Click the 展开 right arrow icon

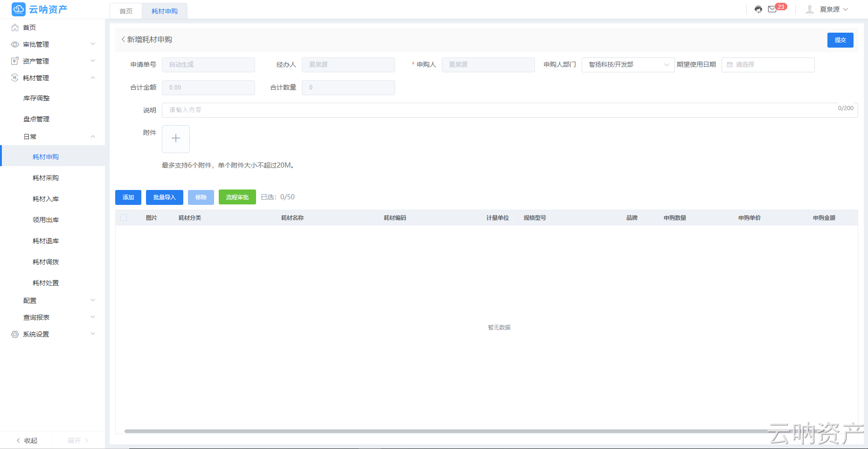tap(86, 440)
